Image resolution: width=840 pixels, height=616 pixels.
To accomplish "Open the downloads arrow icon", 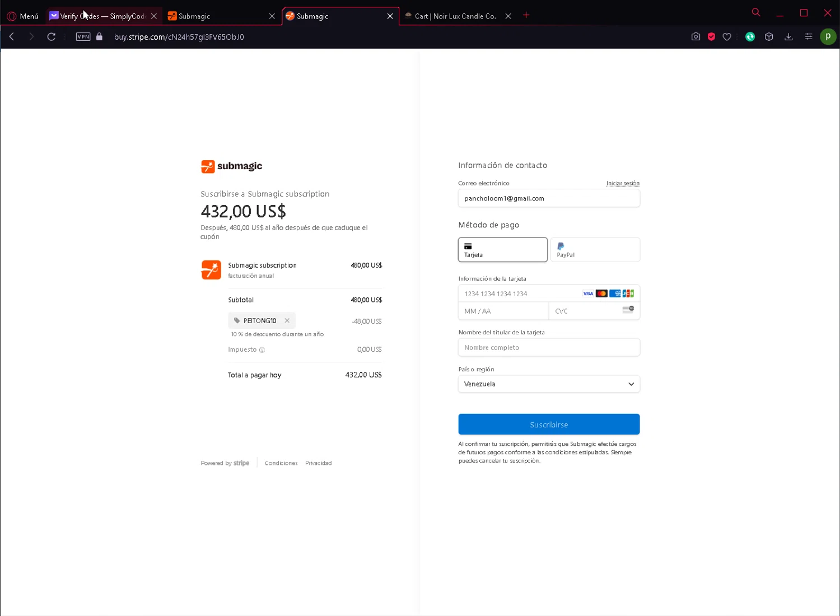I will (788, 36).
